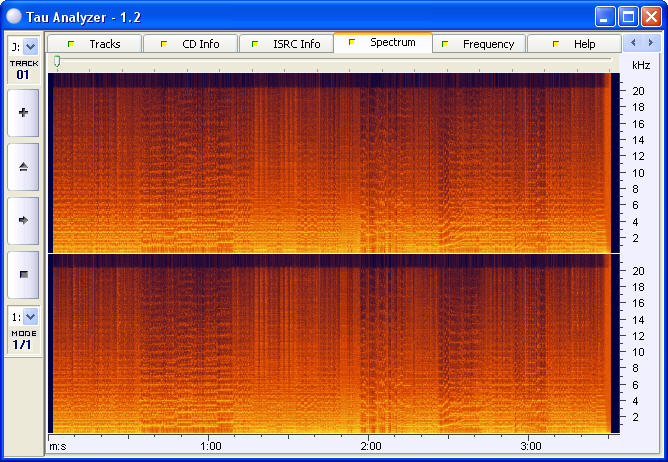Click the upper channel spectrogram
668x462 pixels.
coord(330,163)
